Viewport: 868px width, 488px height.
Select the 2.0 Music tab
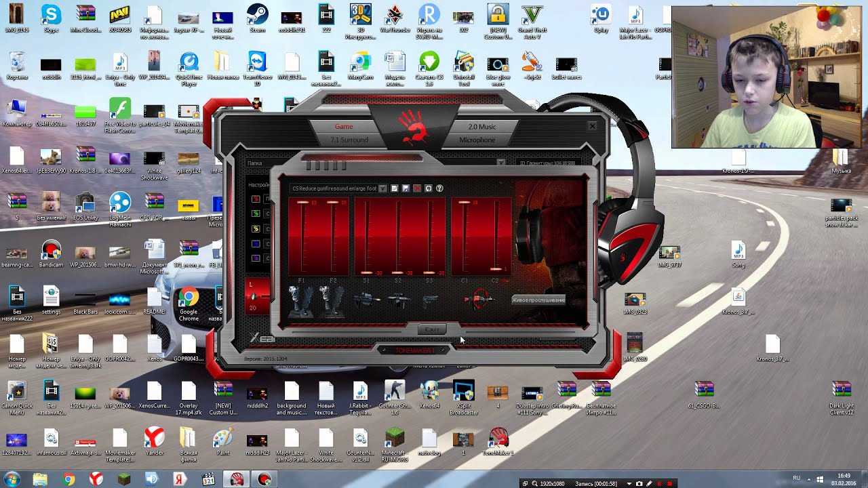482,127
